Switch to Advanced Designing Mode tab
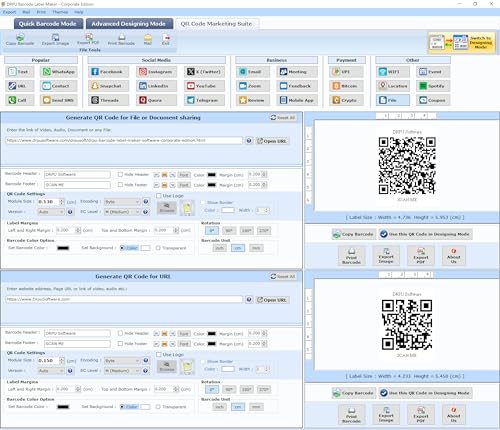This screenshot has width=500, height=430. [129, 24]
